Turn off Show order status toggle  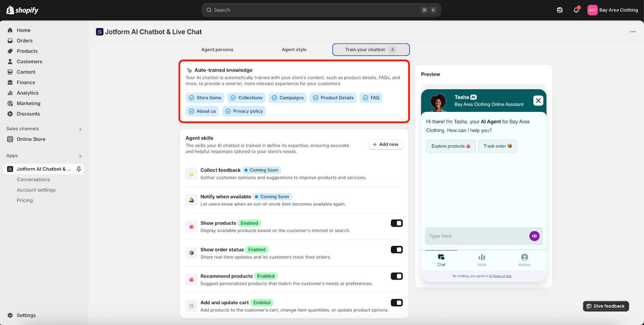pos(396,250)
